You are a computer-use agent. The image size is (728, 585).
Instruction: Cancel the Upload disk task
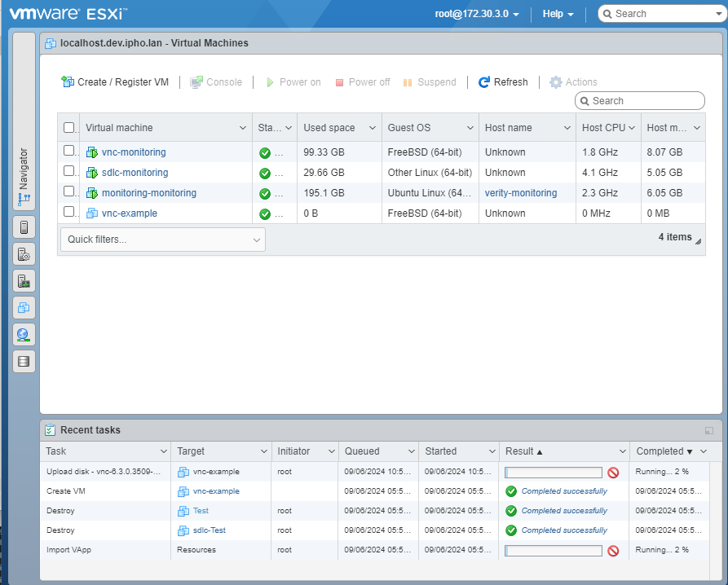pos(613,473)
